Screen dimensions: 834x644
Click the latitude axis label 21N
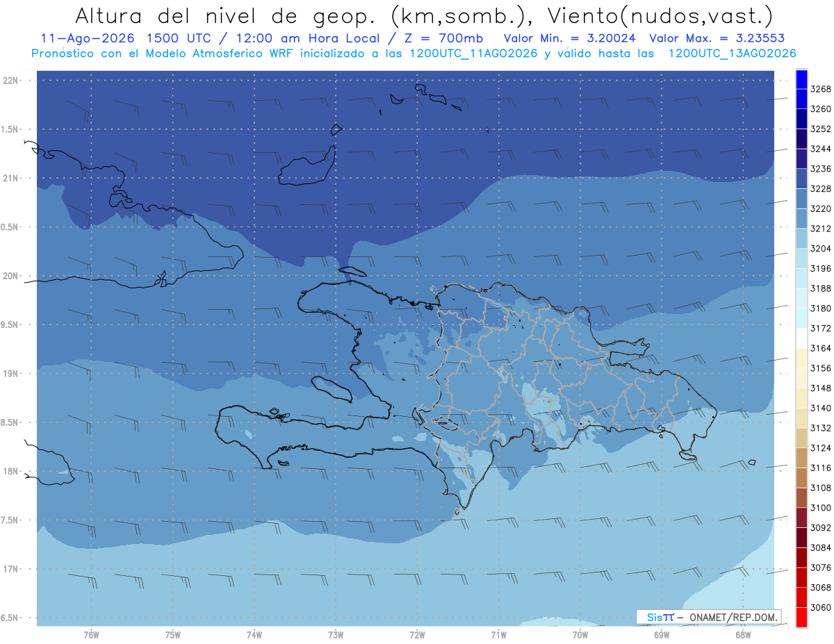[11, 179]
